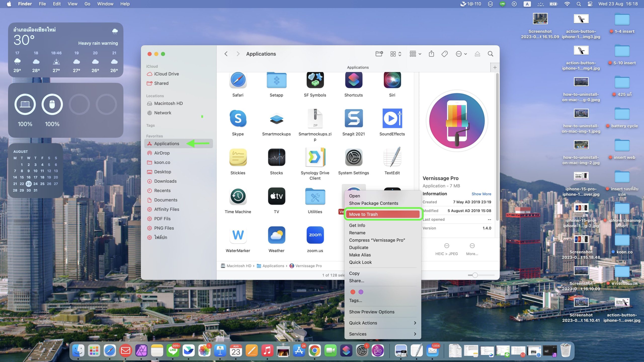Click the Finder search magnifier icon
Image resolution: width=644 pixels, height=362 pixels.
pos(490,54)
